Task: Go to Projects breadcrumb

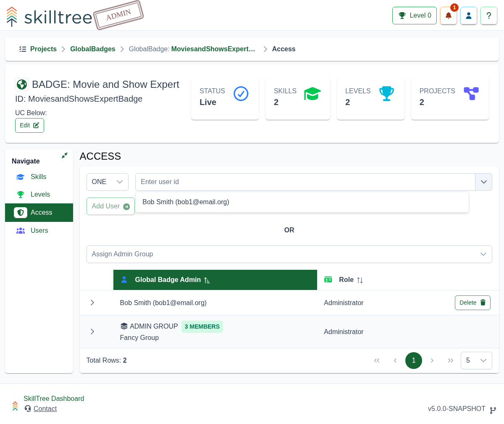Action: click(x=43, y=49)
